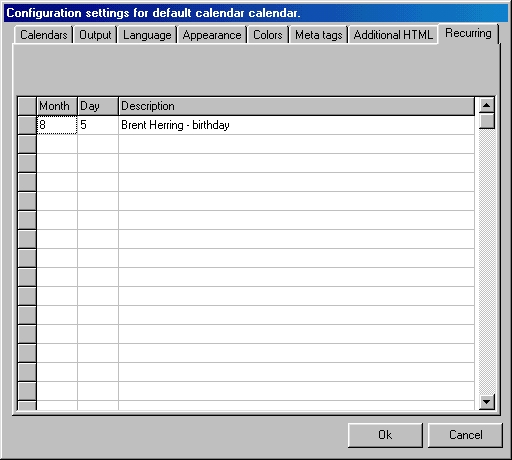Select the Language tab
Image resolution: width=512 pixels, height=460 pixels.
(x=147, y=35)
